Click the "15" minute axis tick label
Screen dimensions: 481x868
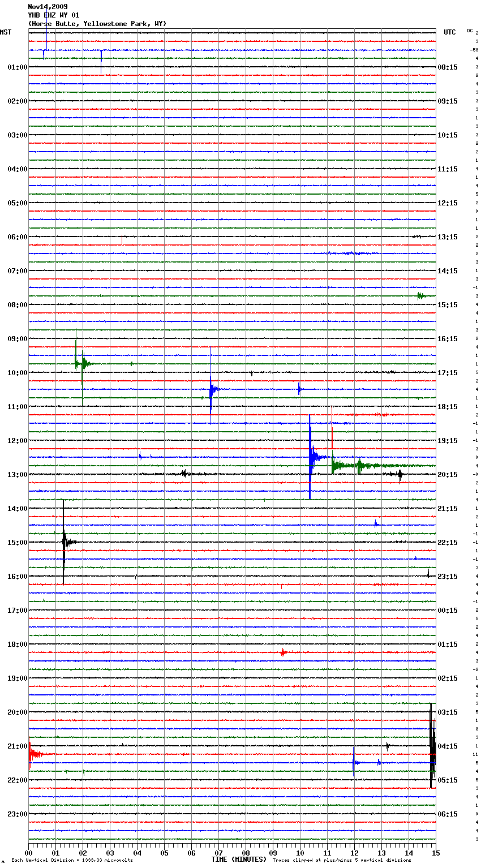pos(436,853)
